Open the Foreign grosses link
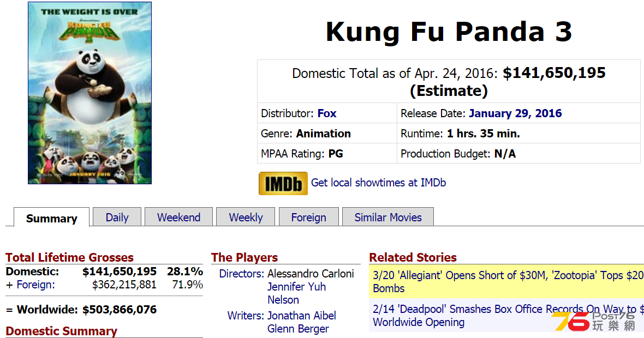This screenshot has width=644, height=338. (35, 285)
